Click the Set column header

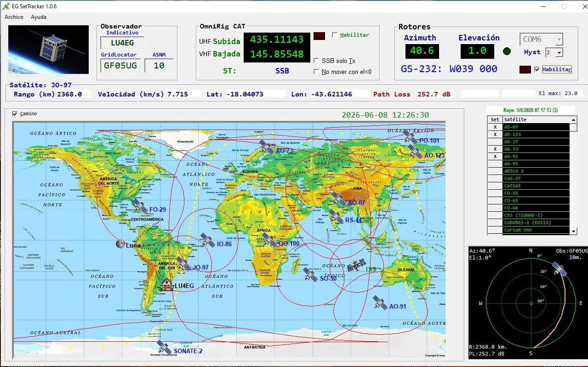click(495, 120)
